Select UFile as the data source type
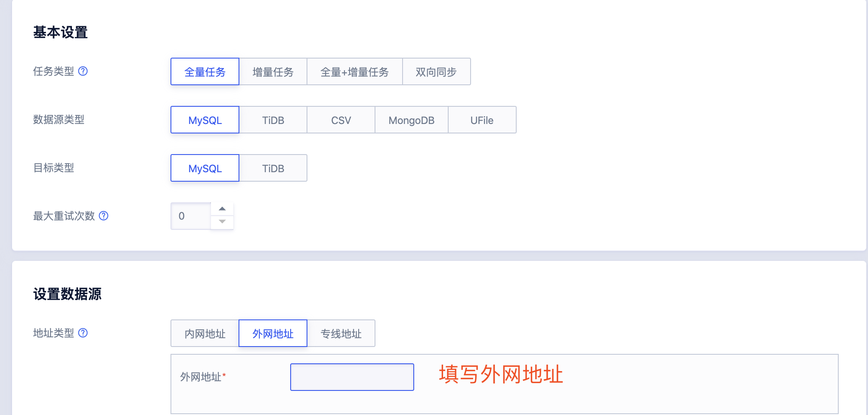Viewport: 868px width, 415px height. (482, 120)
